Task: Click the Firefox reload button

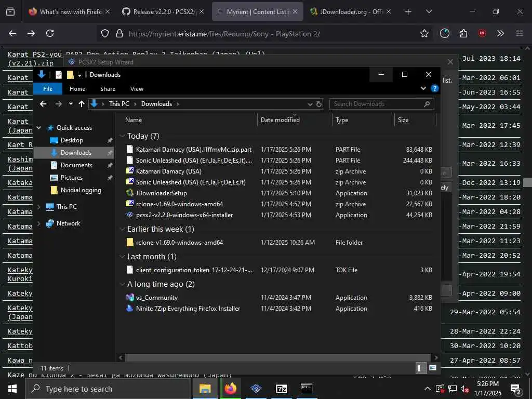Action: [50, 33]
